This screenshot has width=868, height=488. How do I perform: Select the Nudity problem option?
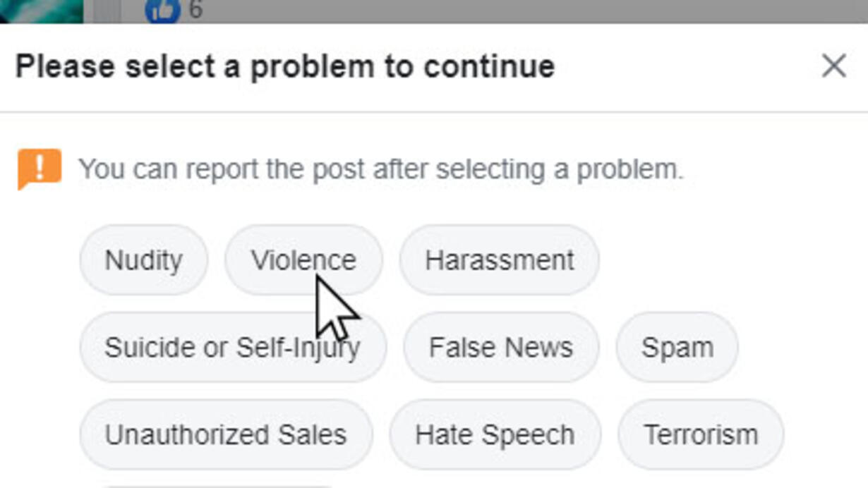143,260
